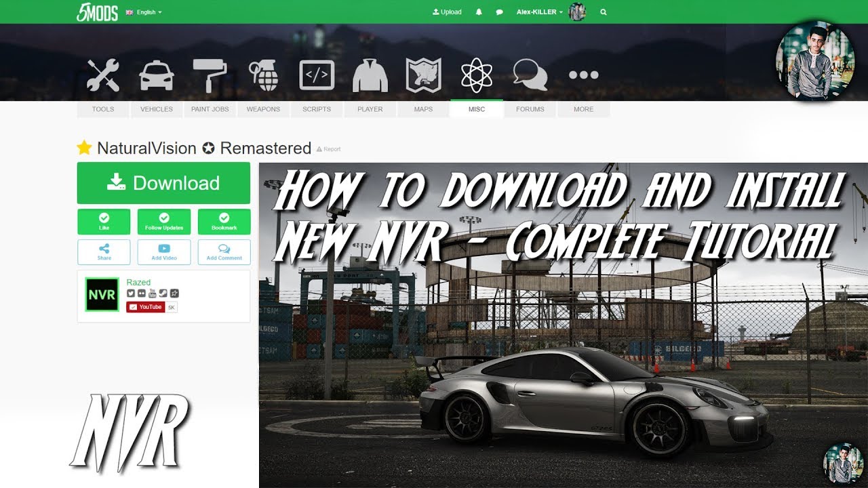This screenshot has height=488, width=868.
Task: Click the Scripts code bracket icon
Action: (x=317, y=75)
